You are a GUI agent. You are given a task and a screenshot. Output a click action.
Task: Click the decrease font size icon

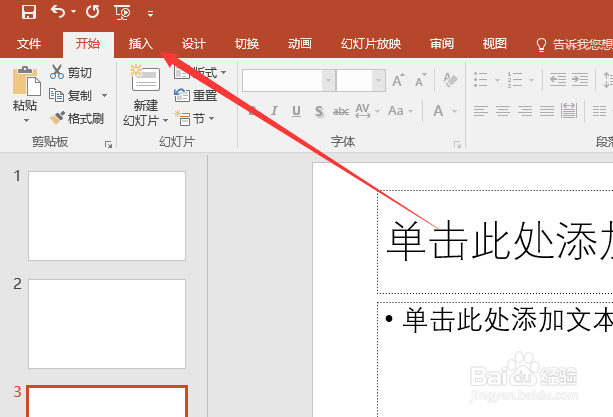(x=421, y=80)
